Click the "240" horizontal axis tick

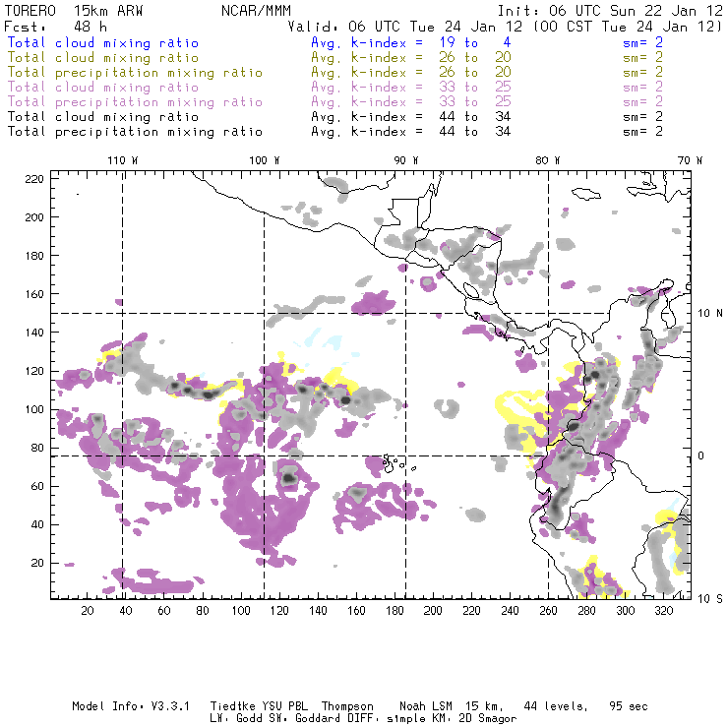pos(510,611)
